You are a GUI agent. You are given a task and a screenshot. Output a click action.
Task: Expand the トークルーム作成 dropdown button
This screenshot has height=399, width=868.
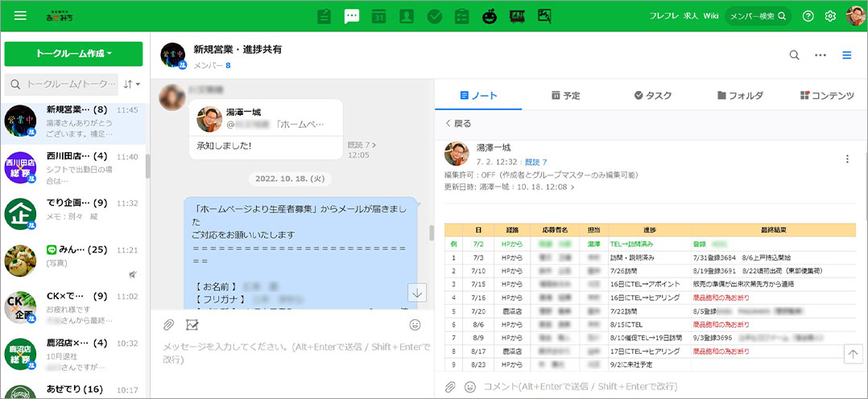click(x=73, y=54)
